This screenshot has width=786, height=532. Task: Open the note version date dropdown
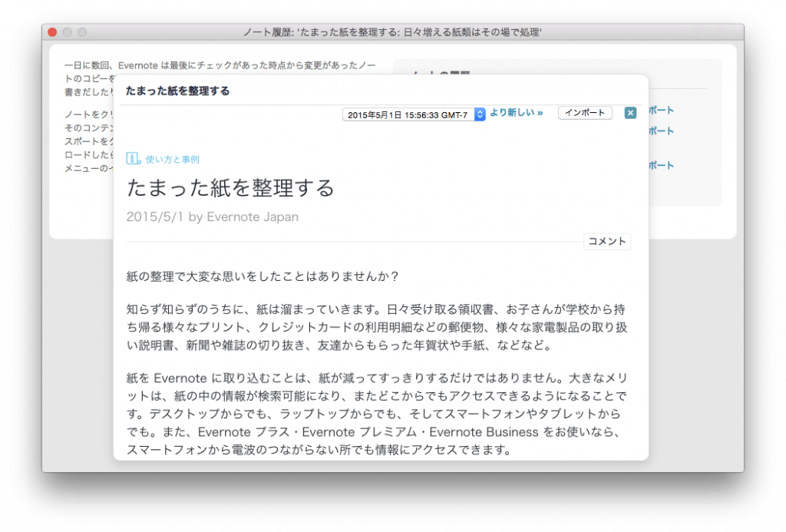[414, 115]
